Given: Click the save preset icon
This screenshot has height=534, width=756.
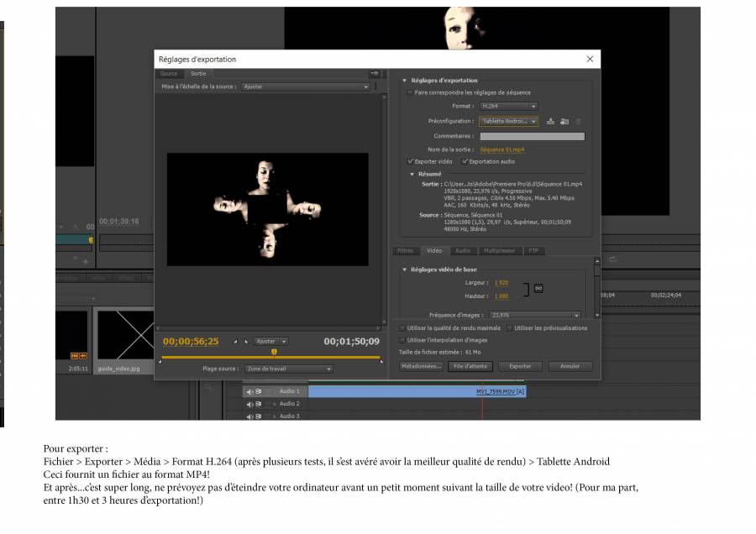Looking at the screenshot, I should click(x=550, y=121).
